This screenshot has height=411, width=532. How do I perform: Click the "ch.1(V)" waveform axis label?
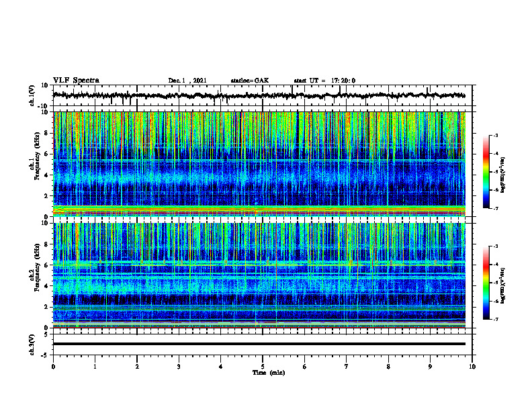point(32,95)
